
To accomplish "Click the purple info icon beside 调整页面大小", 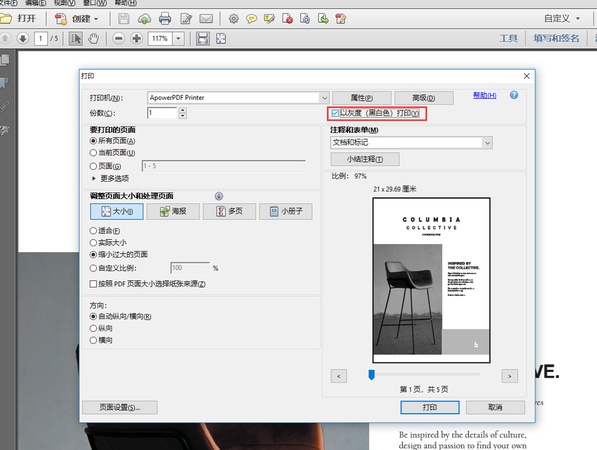I will pos(219,196).
